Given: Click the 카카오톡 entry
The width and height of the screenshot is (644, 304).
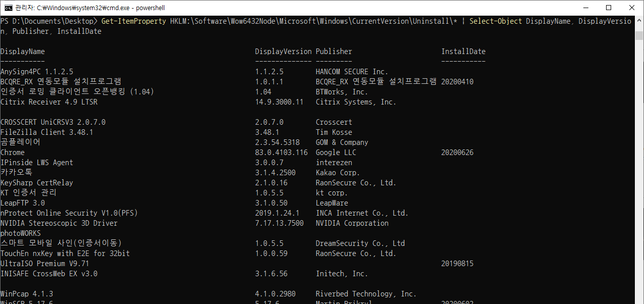Looking at the screenshot, I should click(x=17, y=173).
